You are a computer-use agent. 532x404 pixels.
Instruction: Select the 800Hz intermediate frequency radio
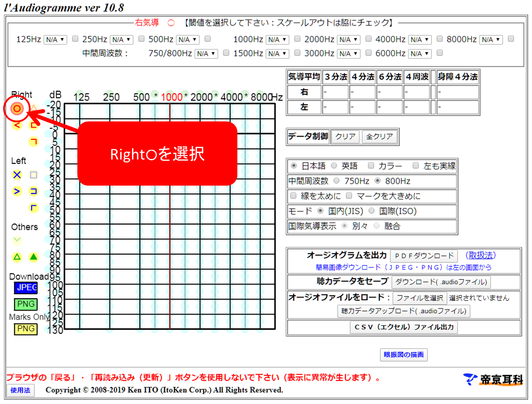click(x=378, y=180)
